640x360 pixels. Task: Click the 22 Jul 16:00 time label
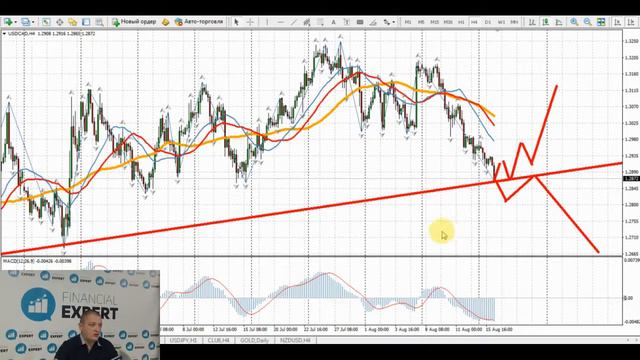316,329
